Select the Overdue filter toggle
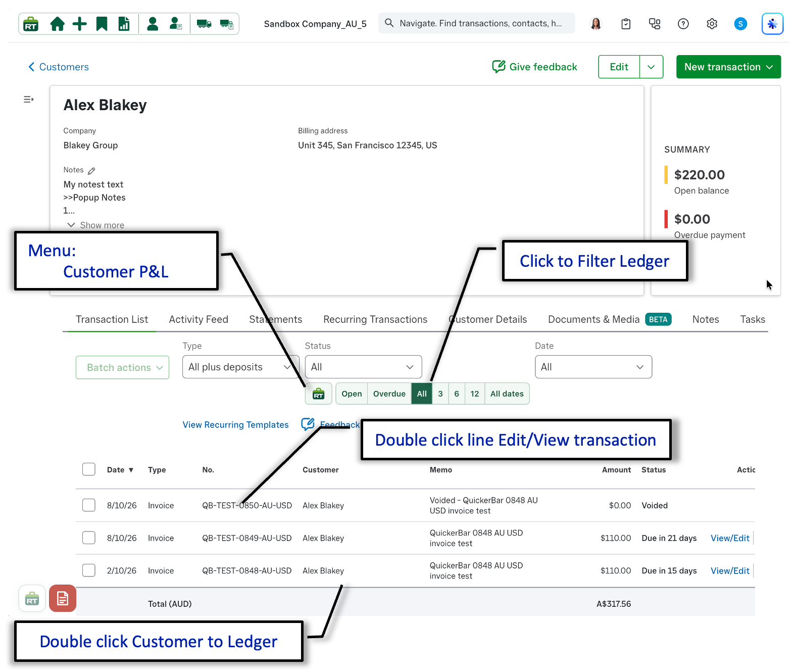The width and height of the screenshot is (793, 672). [389, 394]
